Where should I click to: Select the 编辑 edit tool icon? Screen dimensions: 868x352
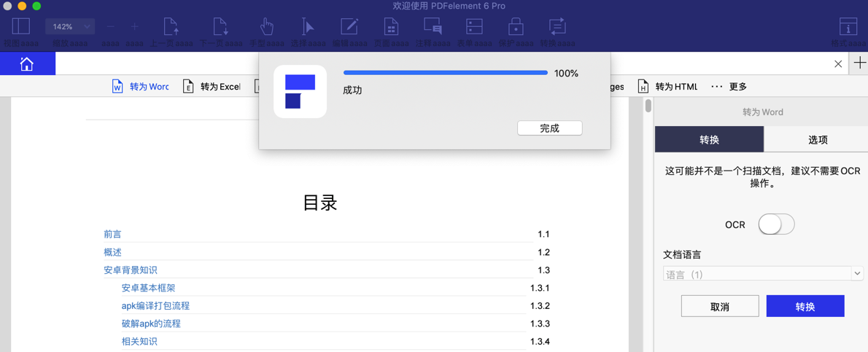point(349,27)
